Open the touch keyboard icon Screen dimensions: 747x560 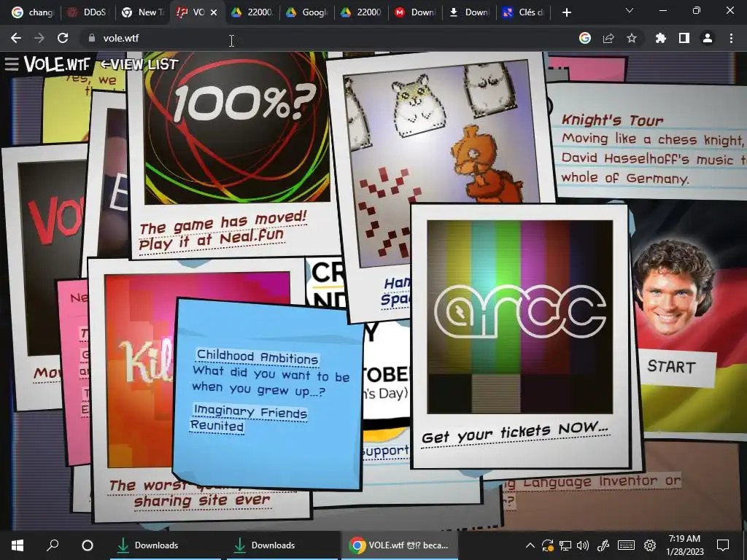[626, 545]
